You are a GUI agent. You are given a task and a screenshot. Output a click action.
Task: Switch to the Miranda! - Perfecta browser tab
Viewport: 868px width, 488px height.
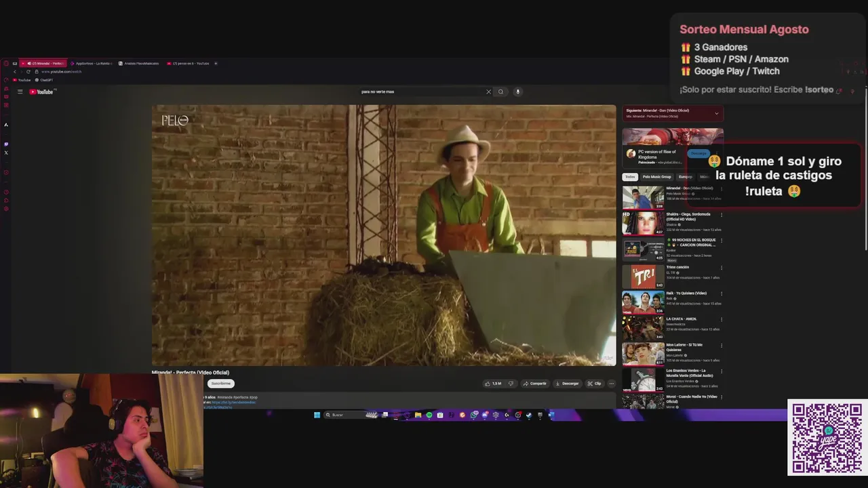[x=43, y=64]
